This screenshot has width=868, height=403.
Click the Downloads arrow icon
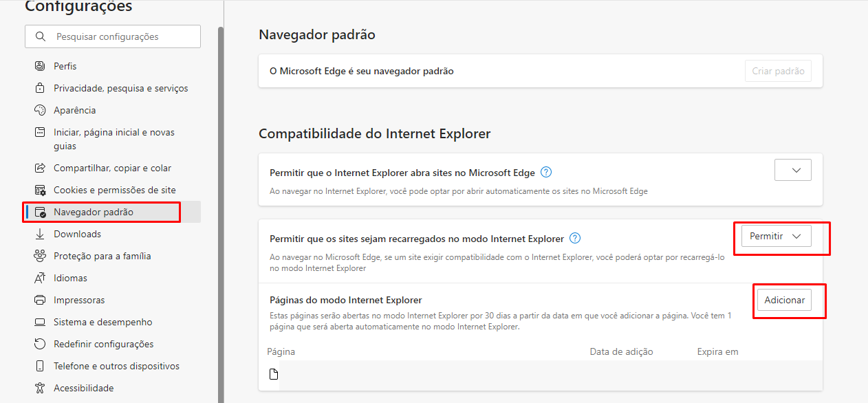coord(40,234)
